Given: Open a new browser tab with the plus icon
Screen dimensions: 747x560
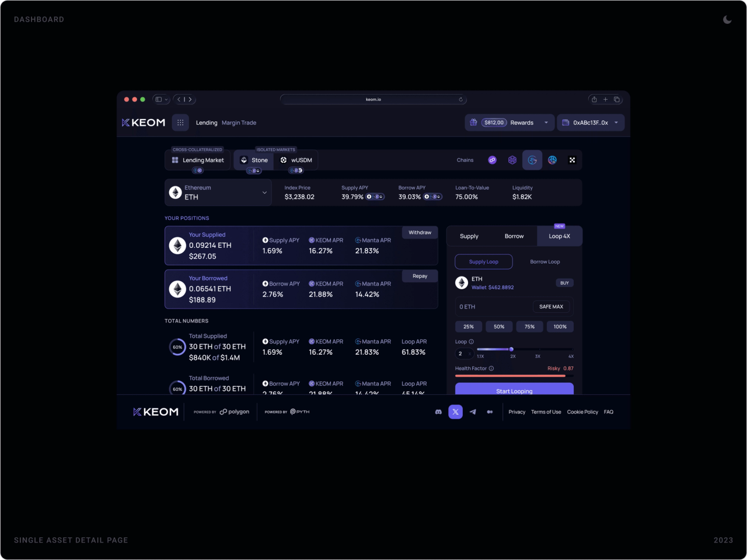Looking at the screenshot, I should [x=605, y=99].
